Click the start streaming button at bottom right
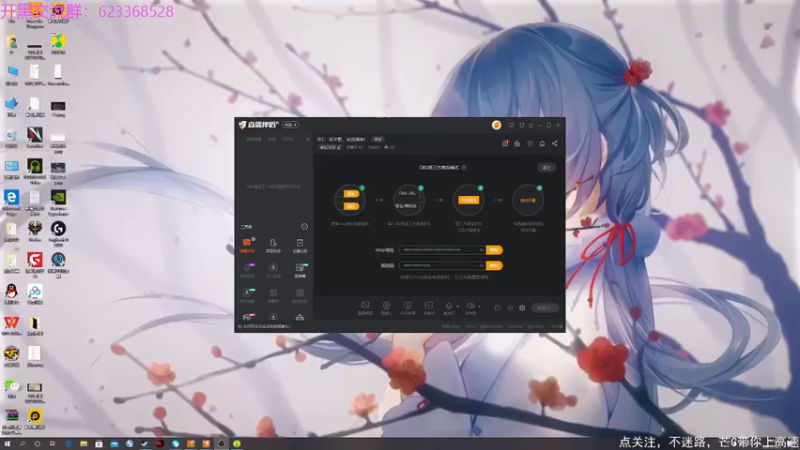This screenshot has width=800, height=450. [544, 308]
